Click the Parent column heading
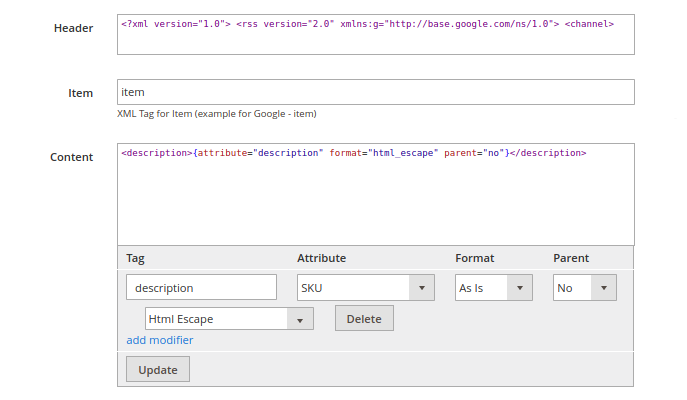687x400 pixels. [x=571, y=258]
